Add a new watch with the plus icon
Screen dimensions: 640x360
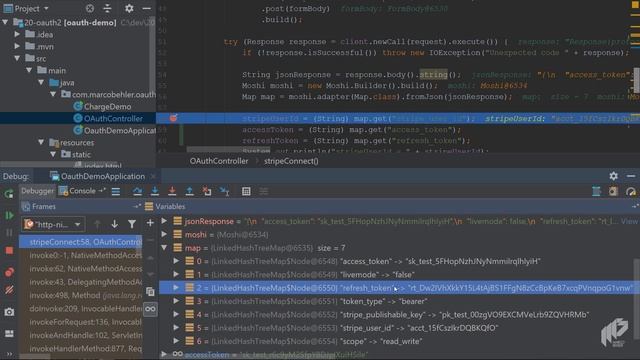(150, 223)
